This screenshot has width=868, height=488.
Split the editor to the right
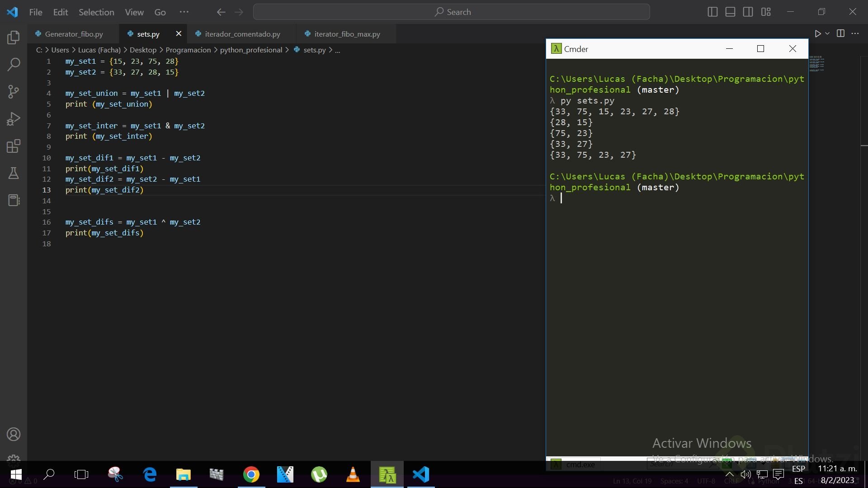(x=840, y=33)
